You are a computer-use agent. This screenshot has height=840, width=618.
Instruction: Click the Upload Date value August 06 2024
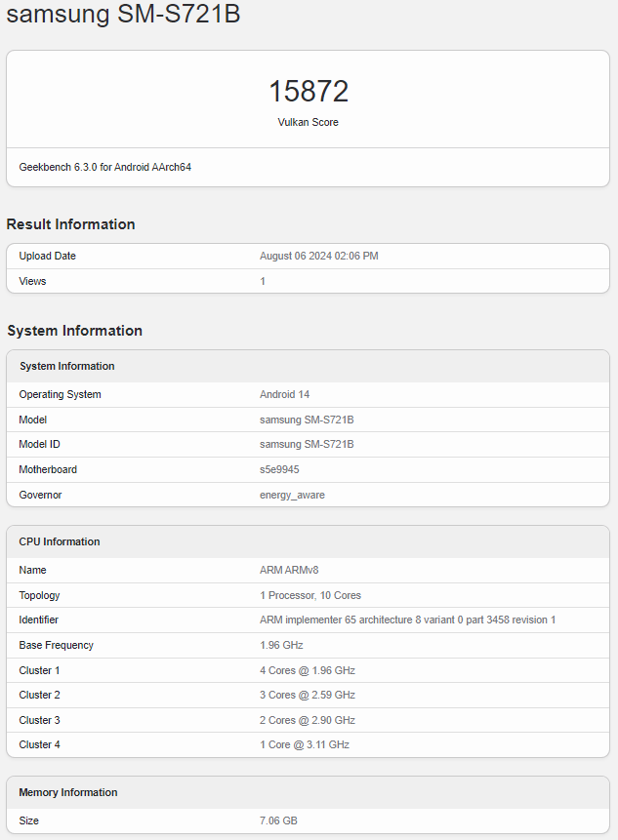(318, 257)
